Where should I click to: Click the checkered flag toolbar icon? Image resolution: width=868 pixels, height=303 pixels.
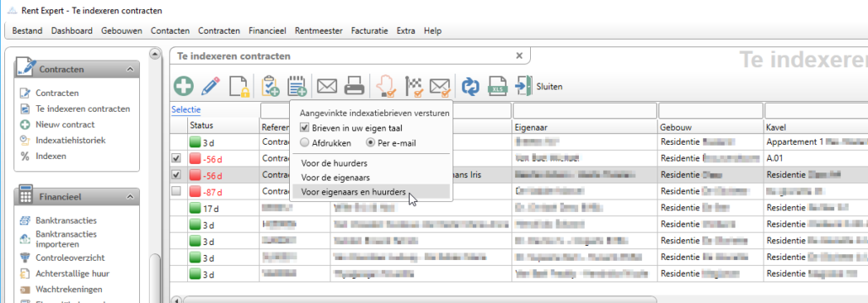coord(414,86)
